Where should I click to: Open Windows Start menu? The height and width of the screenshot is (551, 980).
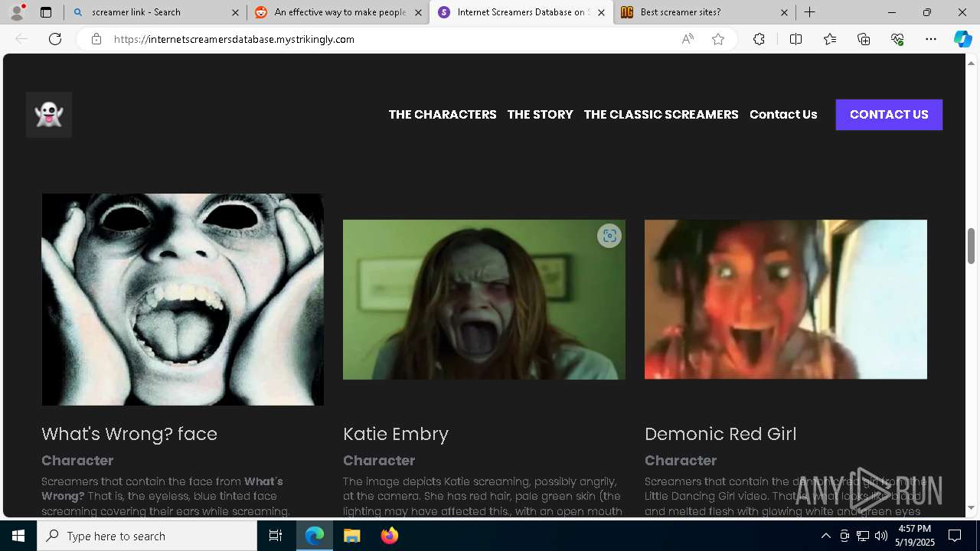tap(18, 536)
